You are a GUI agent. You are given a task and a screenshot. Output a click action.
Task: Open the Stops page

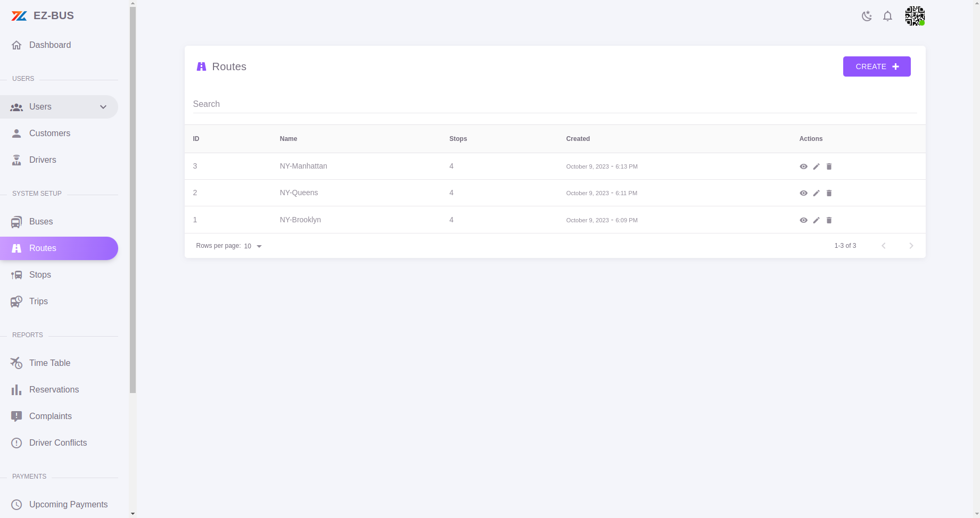tap(39, 274)
